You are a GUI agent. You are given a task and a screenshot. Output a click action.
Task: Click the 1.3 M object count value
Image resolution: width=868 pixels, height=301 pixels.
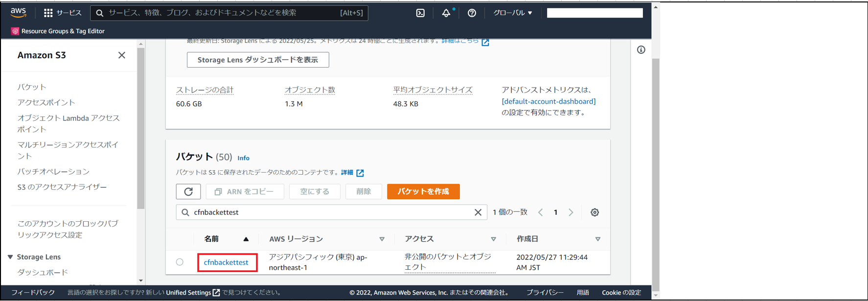(x=294, y=104)
